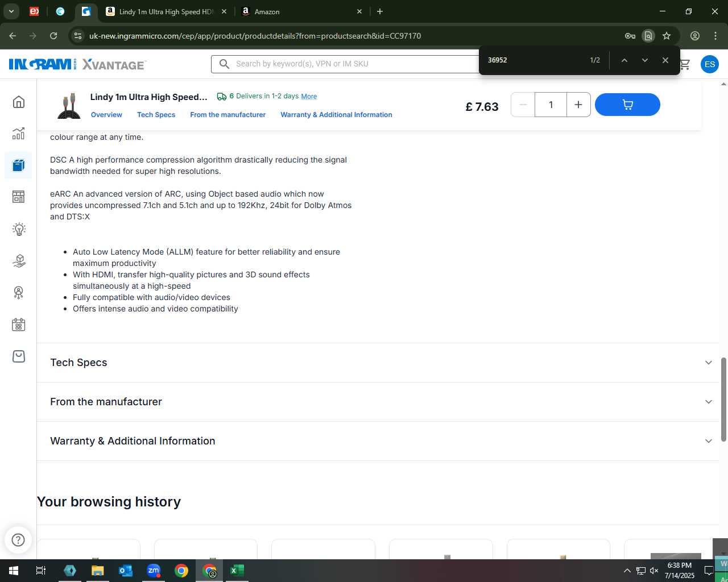This screenshot has height=582, width=728.
Task: Select the £ 7.63 price text
Action: click(x=482, y=107)
